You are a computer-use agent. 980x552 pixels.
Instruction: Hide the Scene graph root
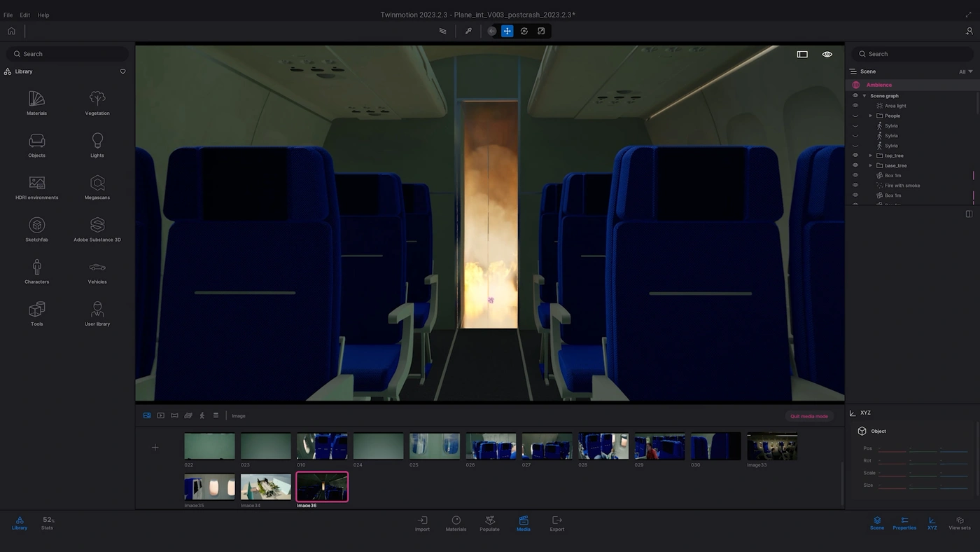point(855,96)
